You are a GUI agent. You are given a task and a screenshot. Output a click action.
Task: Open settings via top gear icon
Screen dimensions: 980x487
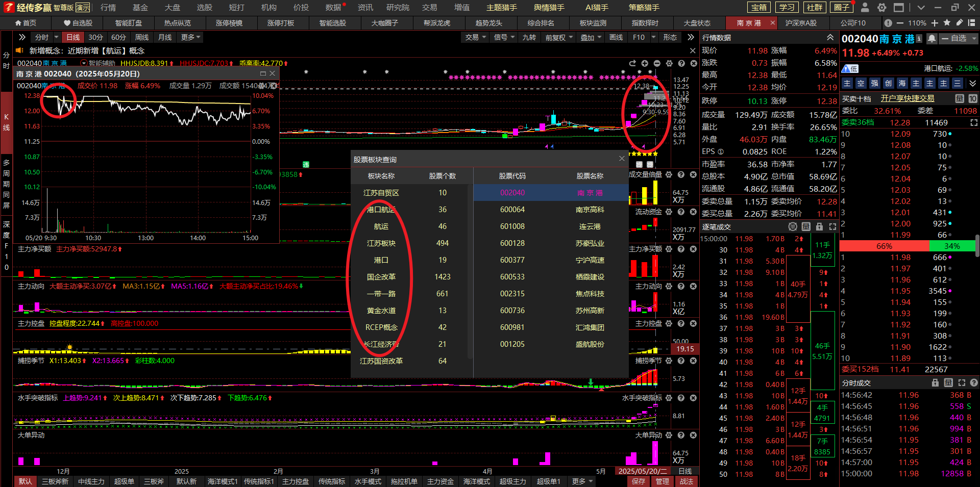point(881,8)
